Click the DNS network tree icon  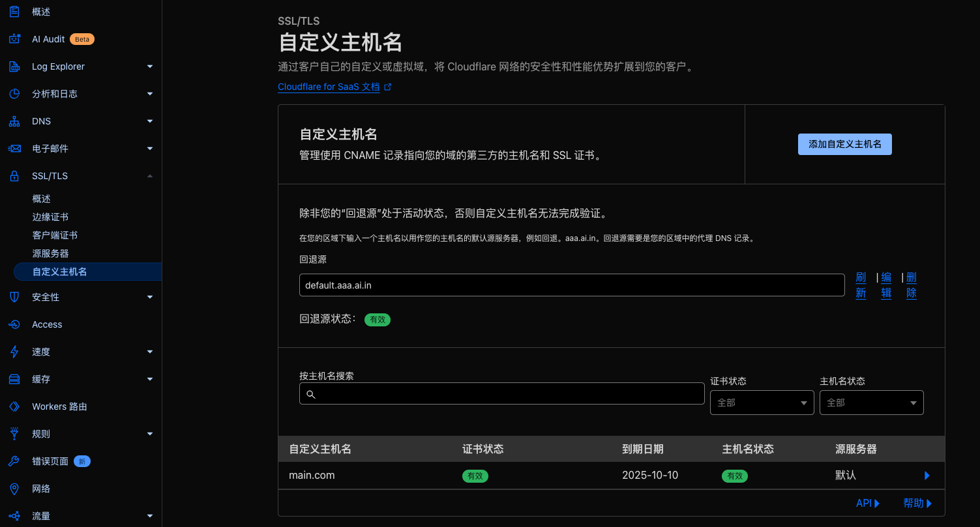pos(14,121)
